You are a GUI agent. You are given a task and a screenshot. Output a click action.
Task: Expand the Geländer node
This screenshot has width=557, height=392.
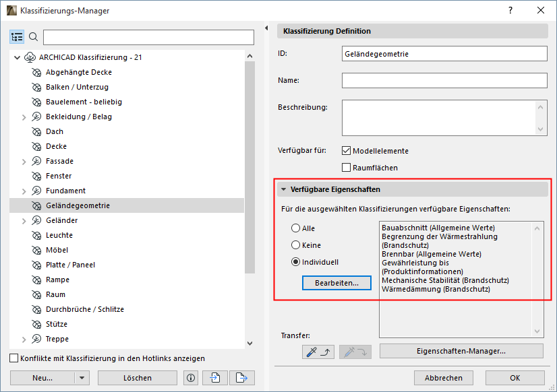click(x=24, y=221)
